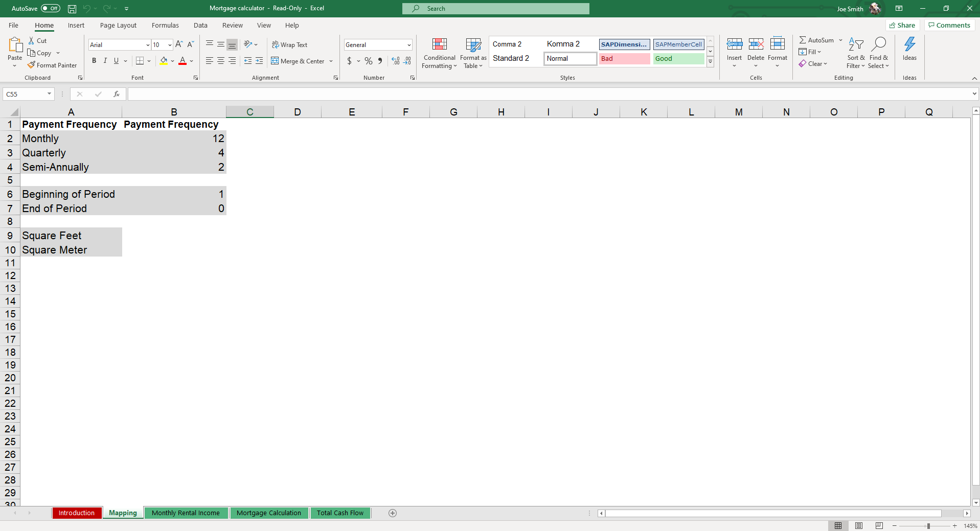Click the Decrease Indent icon
The image size is (980, 531).
tap(248, 61)
